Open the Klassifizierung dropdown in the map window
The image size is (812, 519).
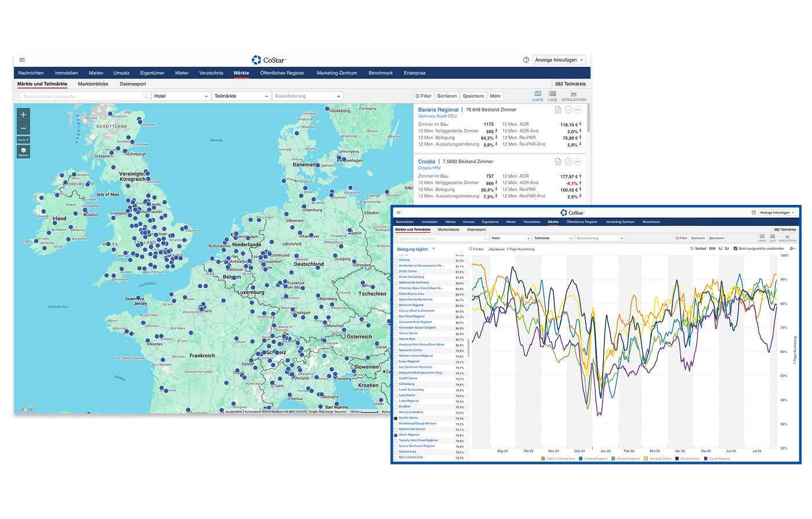(307, 96)
